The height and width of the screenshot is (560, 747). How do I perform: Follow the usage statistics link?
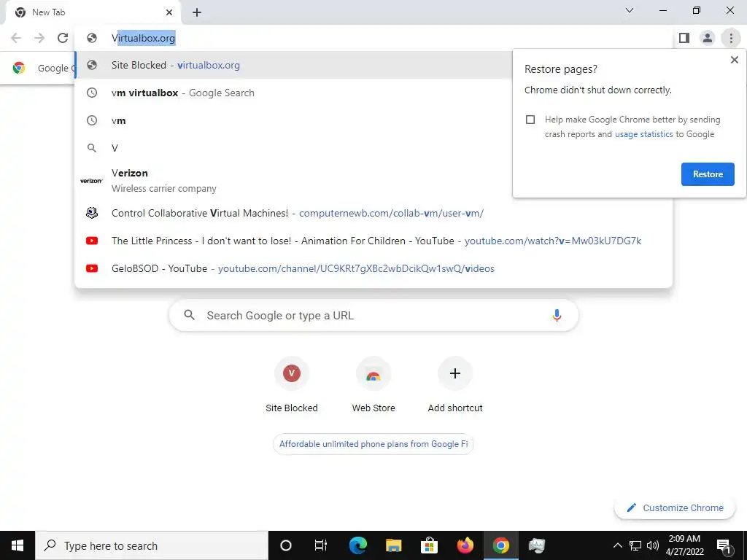pos(643,134)
